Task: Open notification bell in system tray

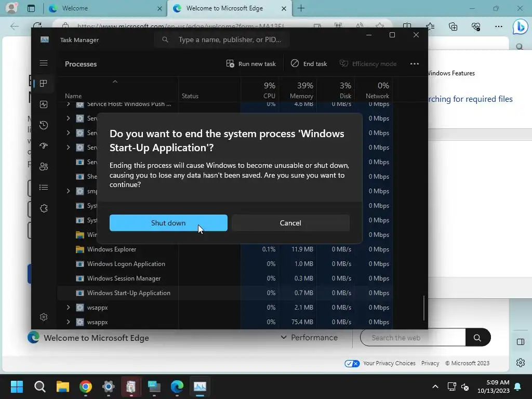Action: pyautogui.click(x=518, y=387)
